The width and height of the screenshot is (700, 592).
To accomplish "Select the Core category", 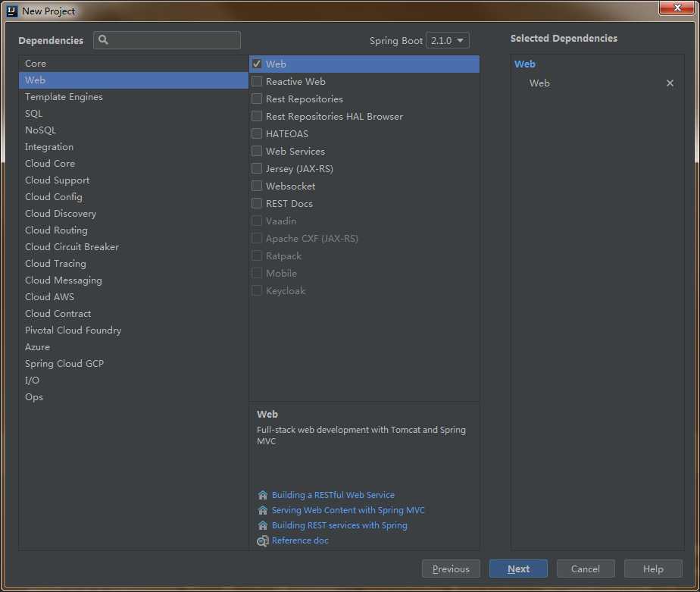I will point(133,64).
